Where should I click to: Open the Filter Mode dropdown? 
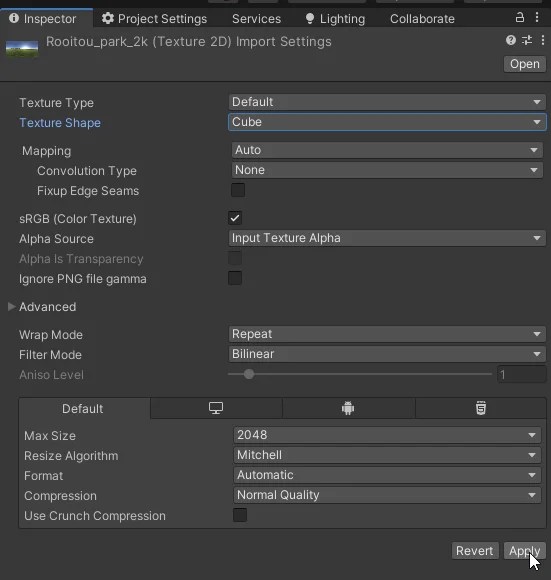tap(387, 354)
